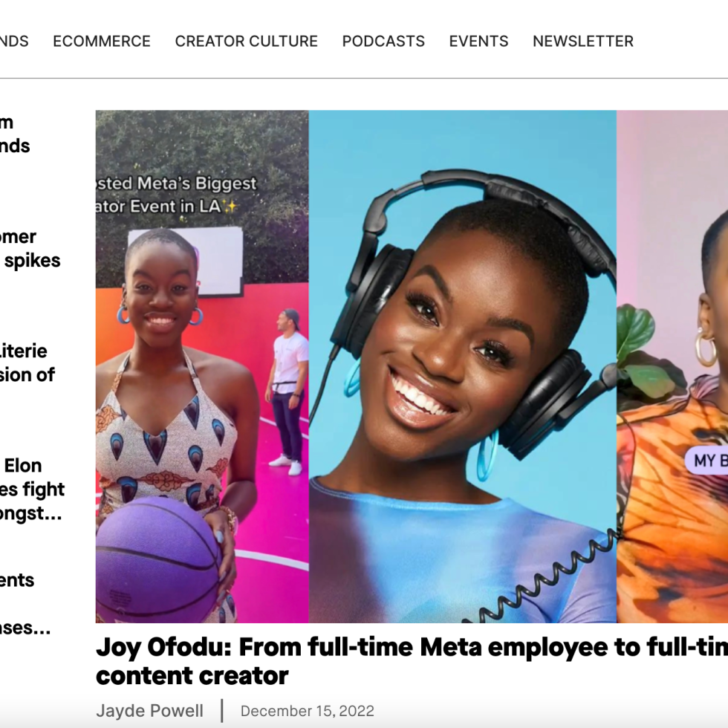Open the headphones portrait image
Screen dimensions: 728x728
[462, 366]
